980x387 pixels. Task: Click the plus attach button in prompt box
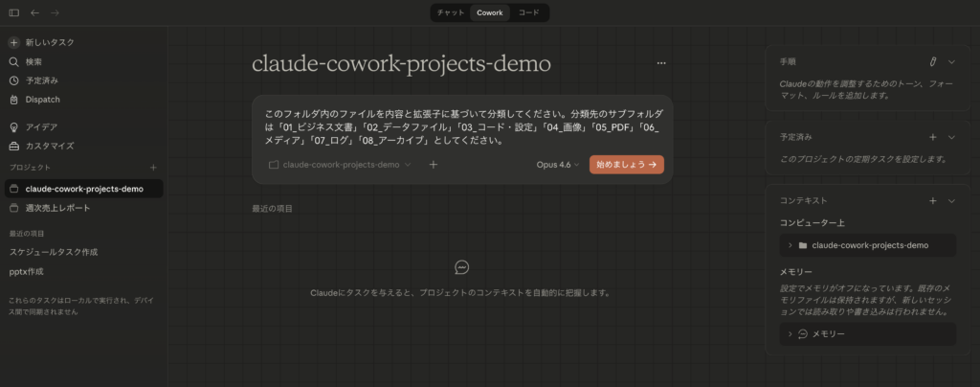tap(434, 165)
